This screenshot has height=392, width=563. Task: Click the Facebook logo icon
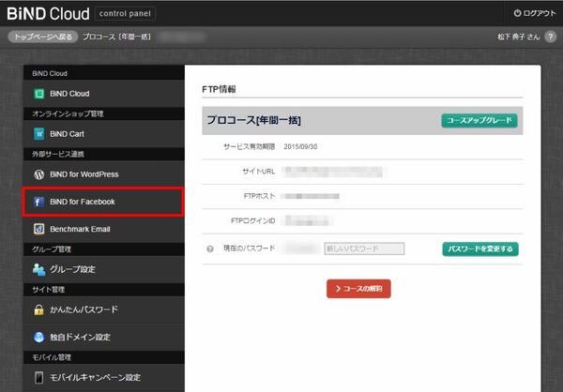(x=38, y=203)
